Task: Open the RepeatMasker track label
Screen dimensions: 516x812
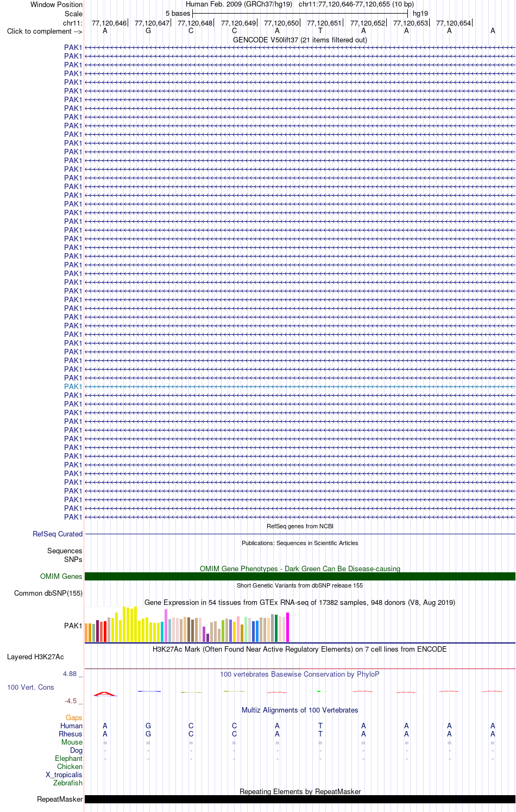Action: point(60,799)
